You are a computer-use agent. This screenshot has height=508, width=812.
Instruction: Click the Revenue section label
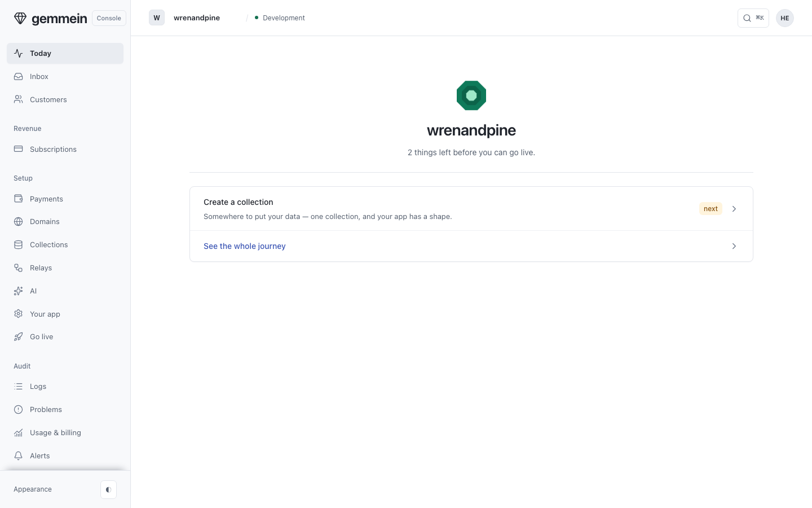28,129
